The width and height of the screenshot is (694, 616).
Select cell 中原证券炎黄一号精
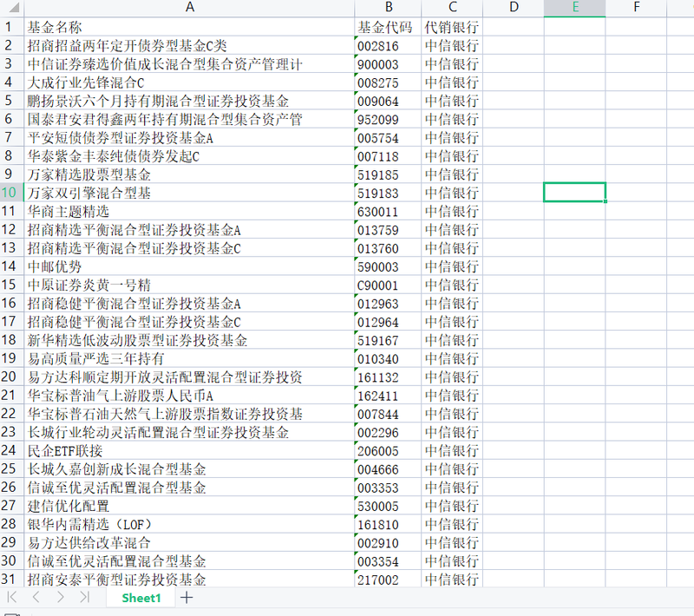189,285
